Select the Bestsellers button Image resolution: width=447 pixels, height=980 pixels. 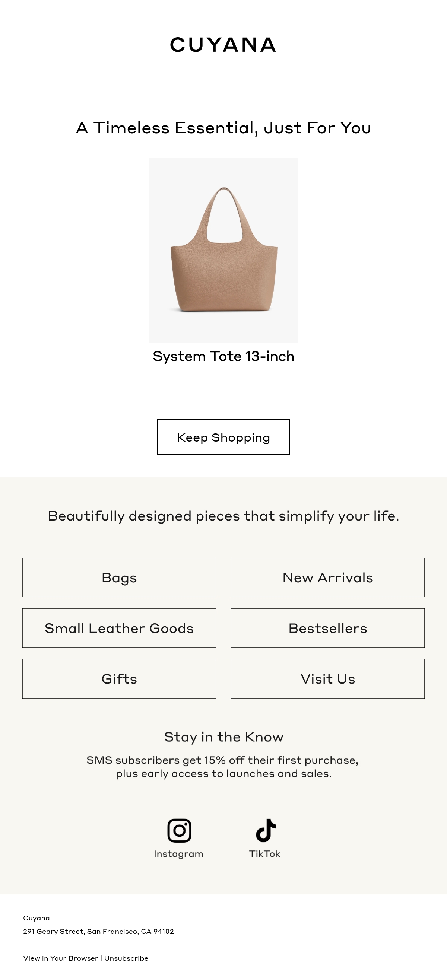[328, 628]
